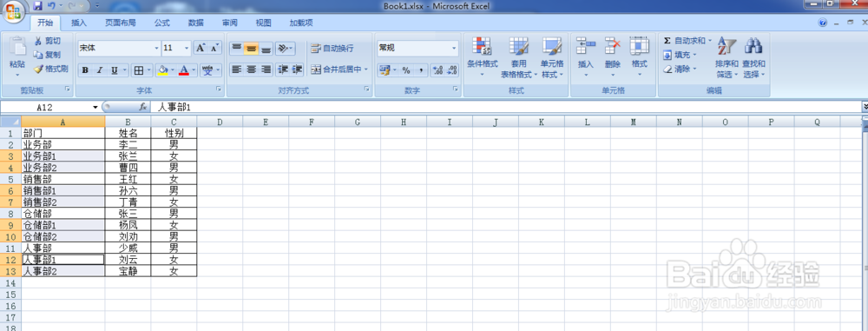This screenshot has width=868, height=331.
Task: Decrease font size with small A
Action: point(214,49)
